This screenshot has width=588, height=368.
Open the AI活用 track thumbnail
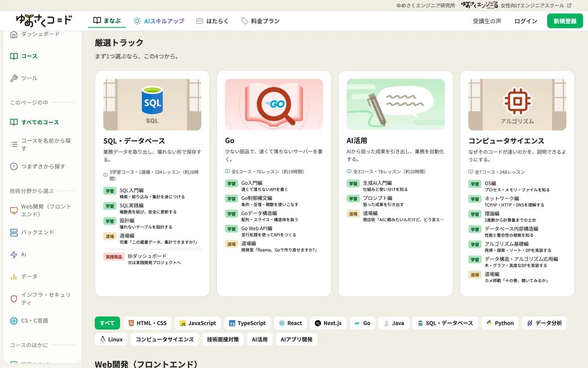(x=395, y=105)
